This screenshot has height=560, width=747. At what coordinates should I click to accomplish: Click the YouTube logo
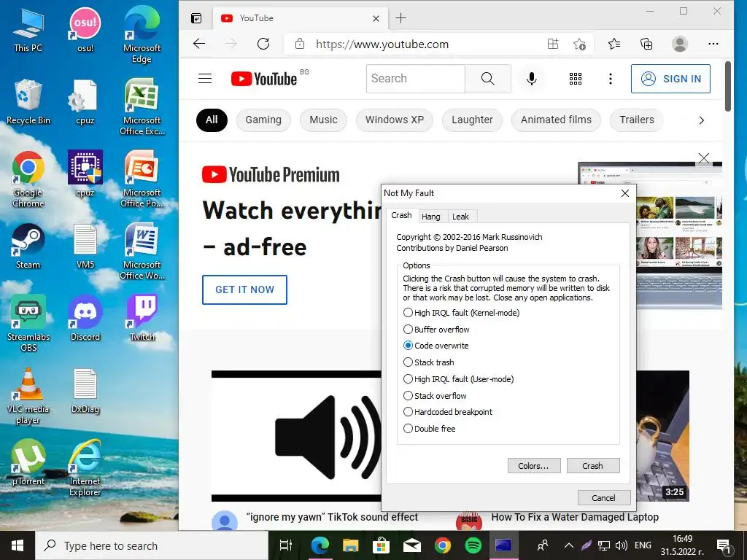coord(264,79)
